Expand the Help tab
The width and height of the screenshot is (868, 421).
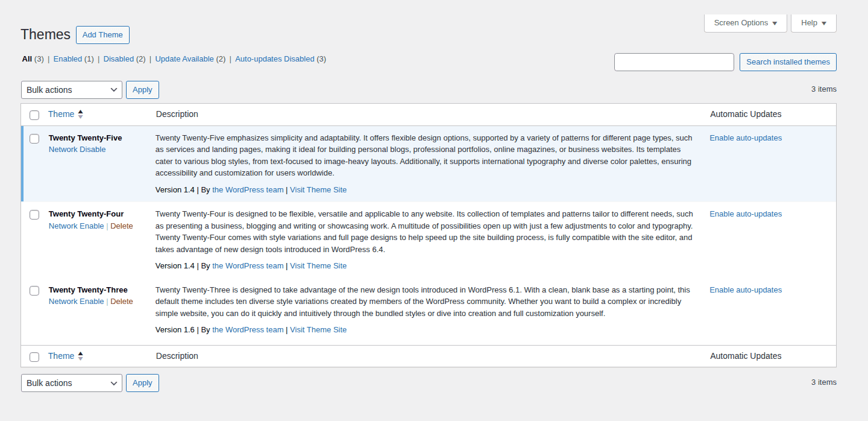click(814, 23)
